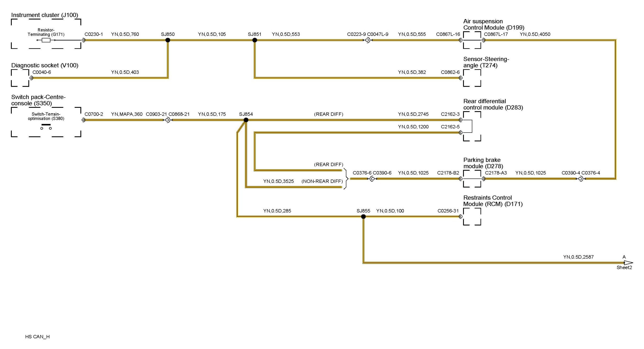
Task: Select the Diagnostic socket (V100) label
Action: pos(45,65)
